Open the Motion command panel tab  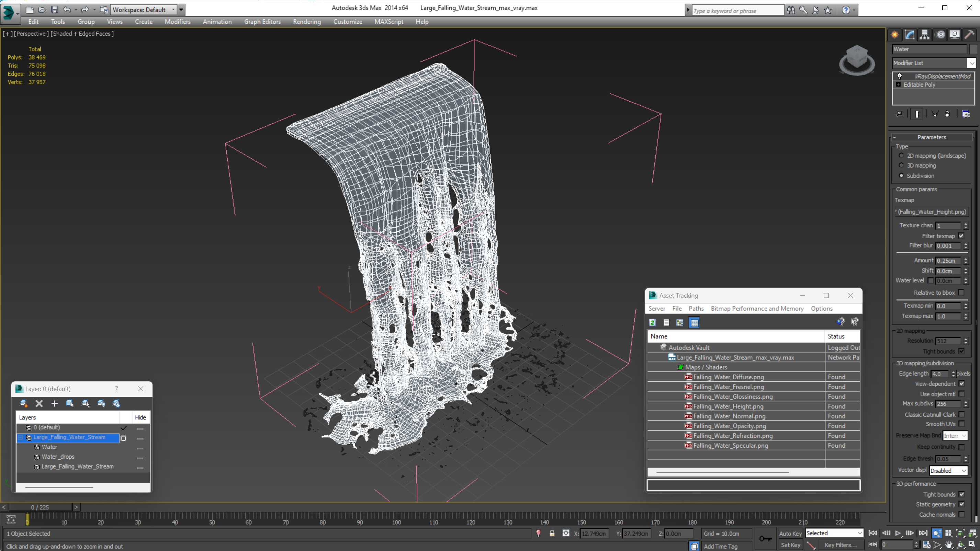(940, 35)
